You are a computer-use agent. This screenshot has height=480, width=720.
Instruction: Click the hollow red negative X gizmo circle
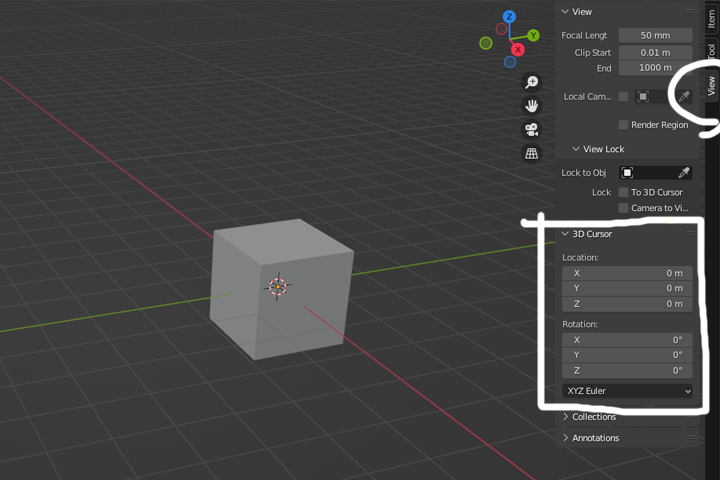point(501,29)
